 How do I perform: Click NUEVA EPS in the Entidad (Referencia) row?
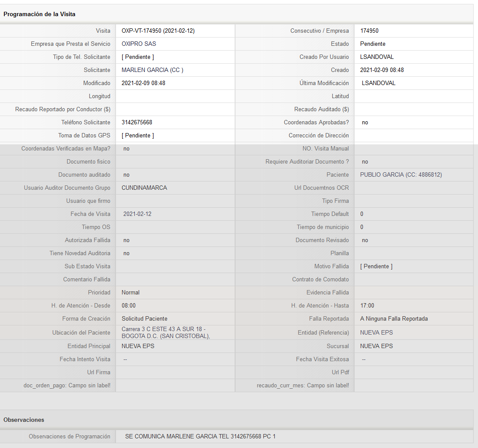point(376,333)
